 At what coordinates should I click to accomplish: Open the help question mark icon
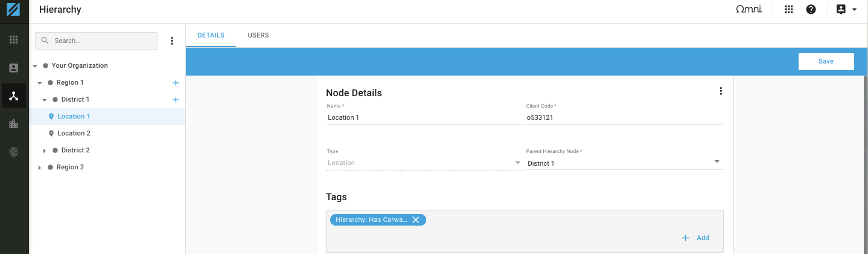pyautogui.click(x=811, y=10)
